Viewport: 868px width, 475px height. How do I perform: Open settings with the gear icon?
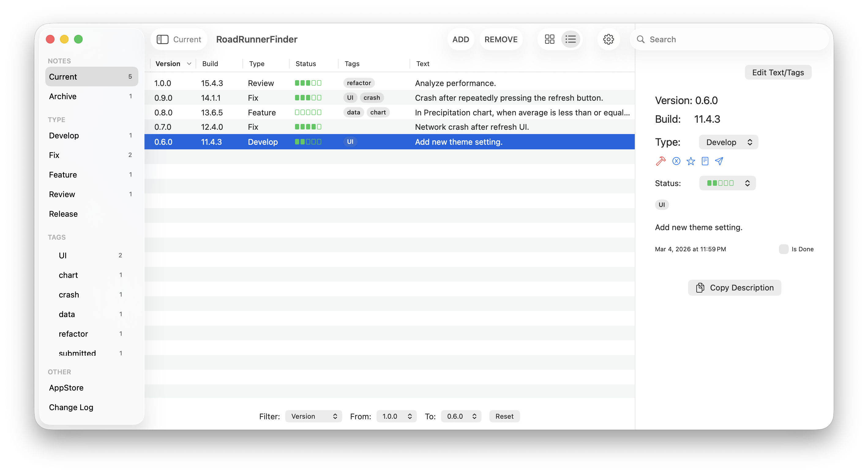(x=608, y=39)
